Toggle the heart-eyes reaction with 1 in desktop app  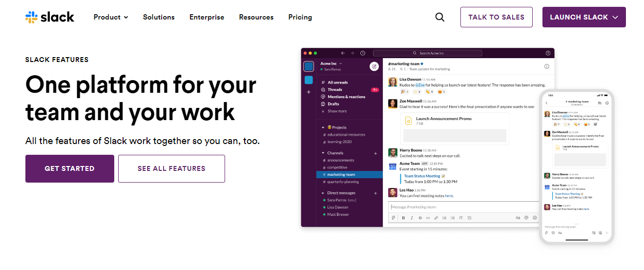pyautogui.click(x=441, y=91)
